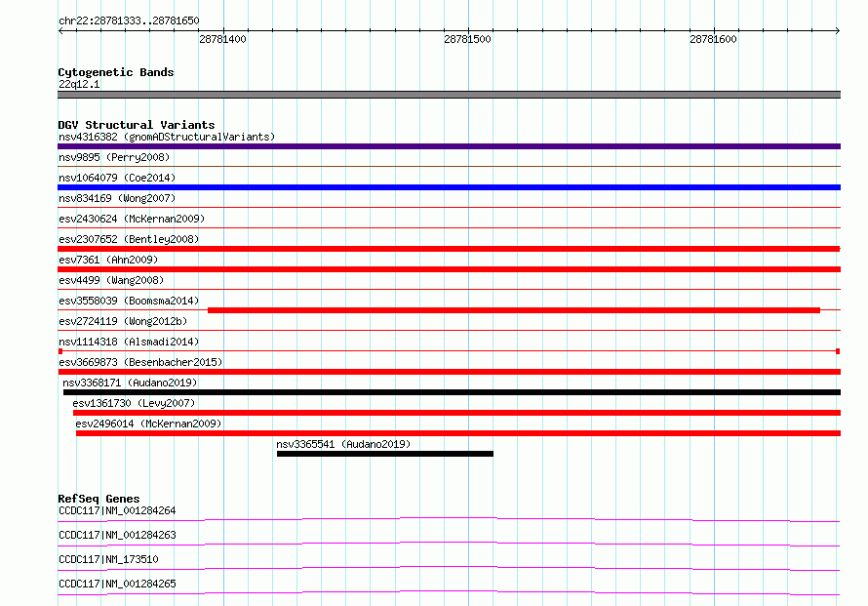Open the nsv3365541 (Audano2019) label
This screenshot has width=868, height=606.
[343, 444]
